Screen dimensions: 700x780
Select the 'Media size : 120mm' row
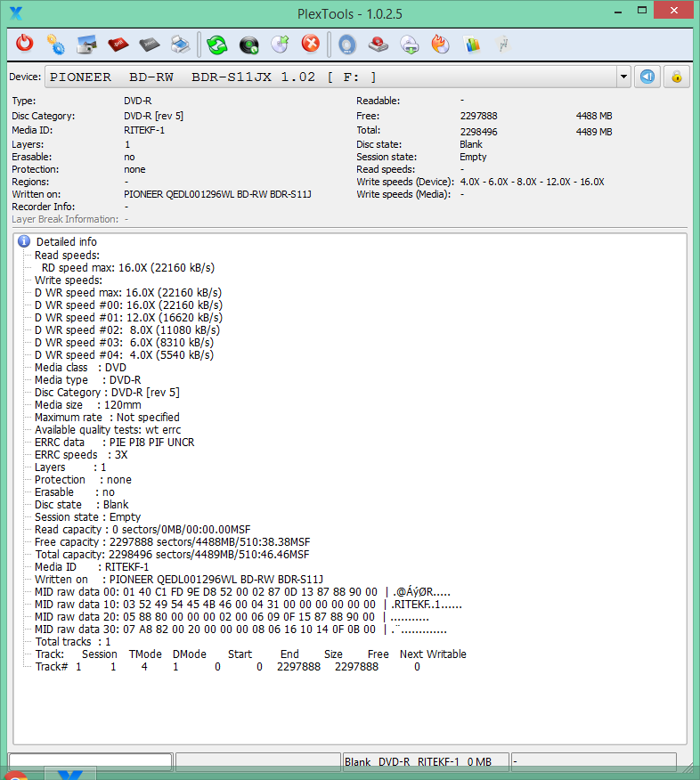pos(88,405)
